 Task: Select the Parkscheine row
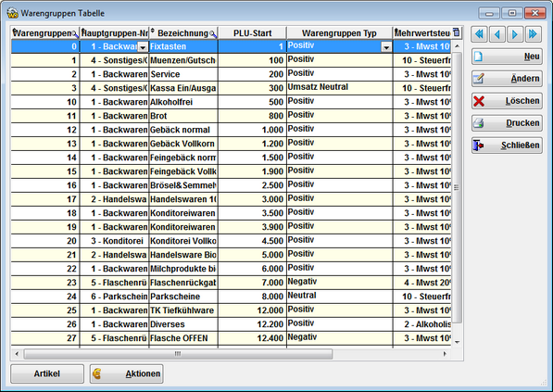pos(231,297)
